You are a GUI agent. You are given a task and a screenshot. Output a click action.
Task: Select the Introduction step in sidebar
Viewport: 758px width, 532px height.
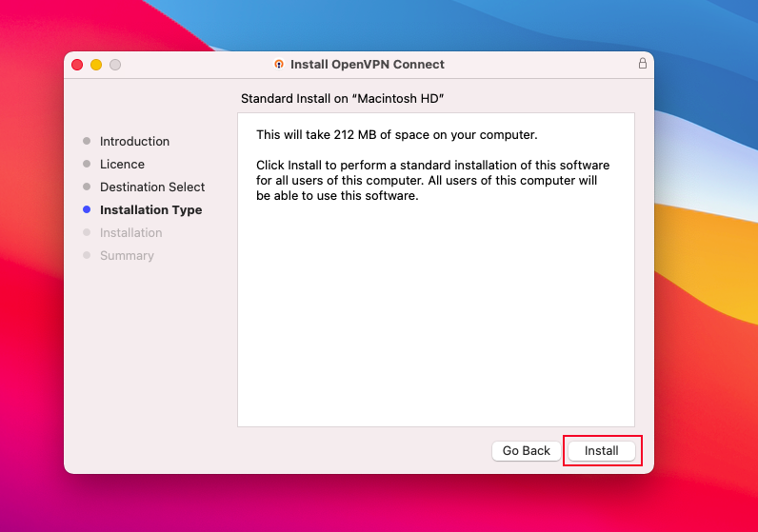tap(134, 141)
